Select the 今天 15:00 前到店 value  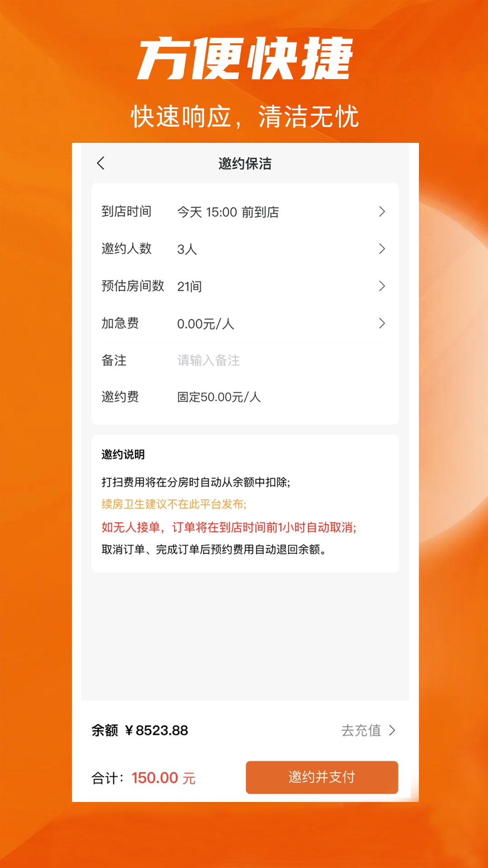(x=228, y=212)
